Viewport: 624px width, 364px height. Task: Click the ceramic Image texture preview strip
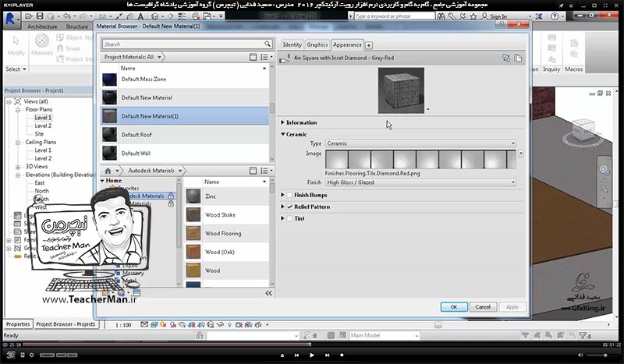[420, 159]
